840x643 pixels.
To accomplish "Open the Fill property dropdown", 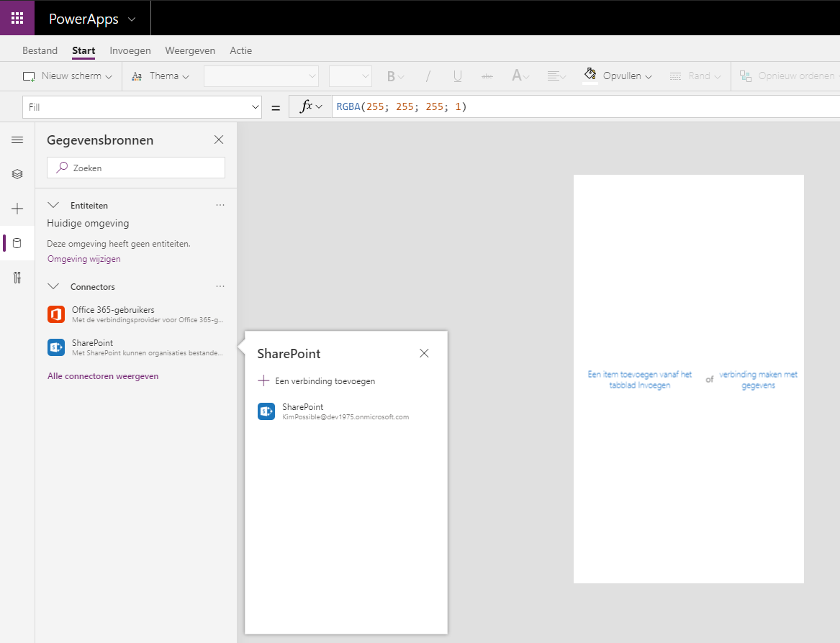I will tap(142, 107).
